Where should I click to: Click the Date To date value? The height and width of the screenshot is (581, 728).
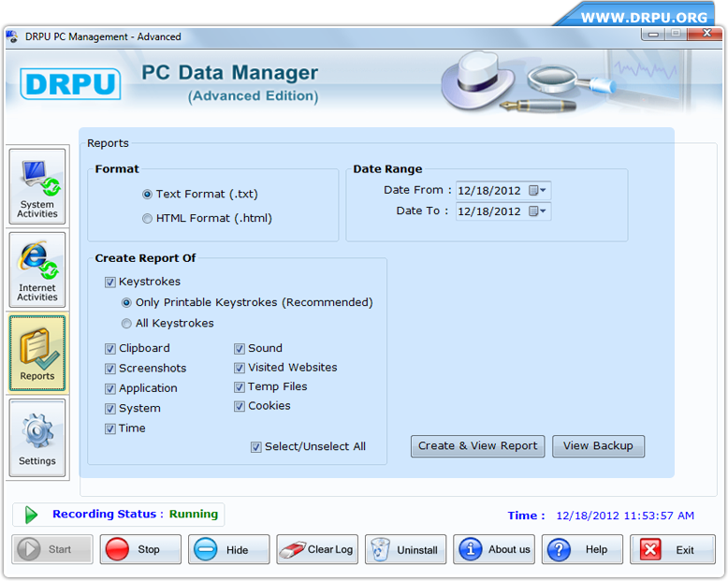click(x=489, y=211)
